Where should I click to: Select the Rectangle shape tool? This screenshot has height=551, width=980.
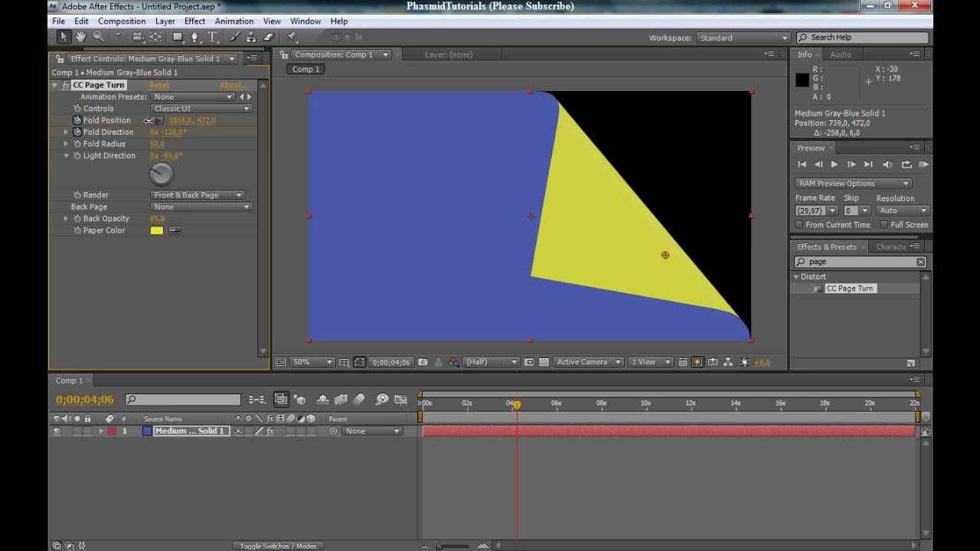tap(178, 37)
